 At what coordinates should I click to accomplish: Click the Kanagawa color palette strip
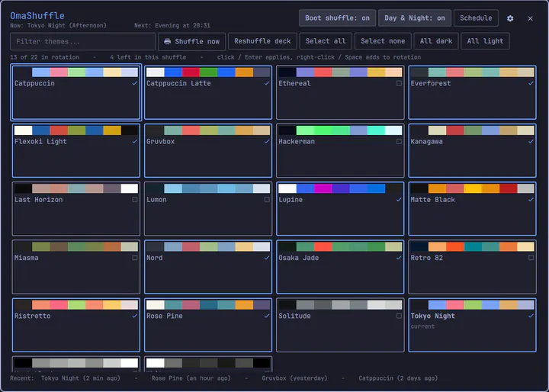[x=472, y=130]
